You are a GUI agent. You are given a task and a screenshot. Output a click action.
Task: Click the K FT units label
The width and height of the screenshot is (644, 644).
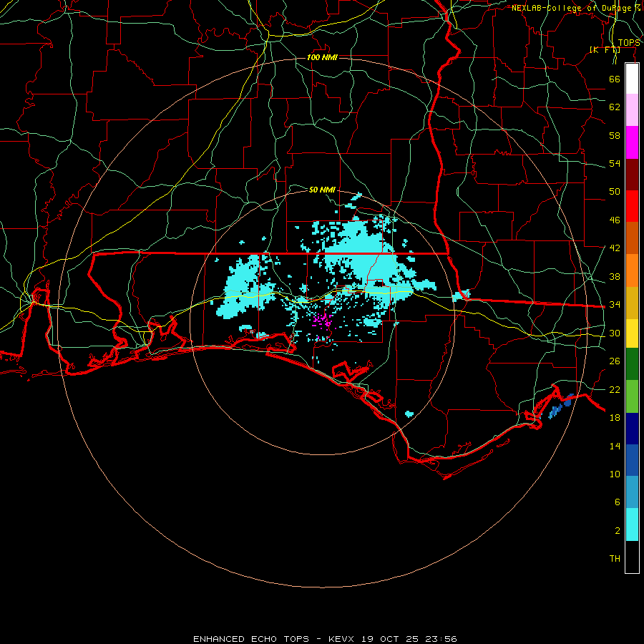pyautogui.click(x=605, y=49)
